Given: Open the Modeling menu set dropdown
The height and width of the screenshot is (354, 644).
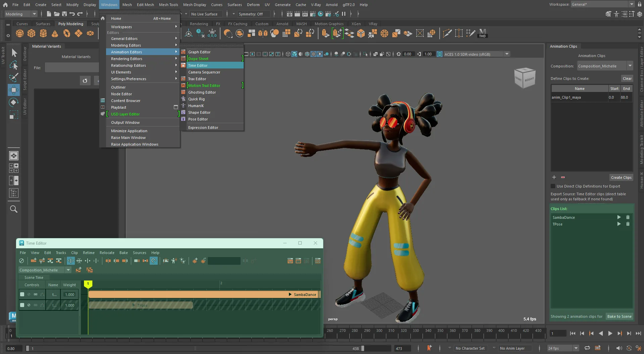Looking at the screenshot, I should pos(21,14).
